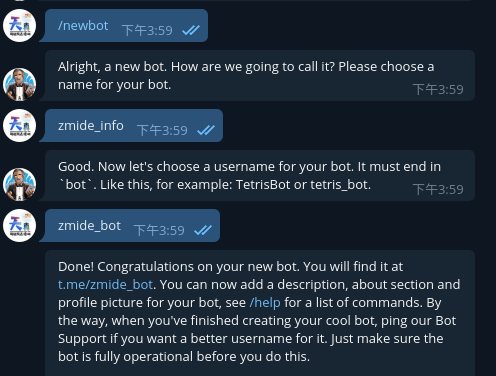The height and width of the screenshot is (376, 496).
Task: Click read-receipt double check on zmide_info message
Action: [x=206, y=130]
